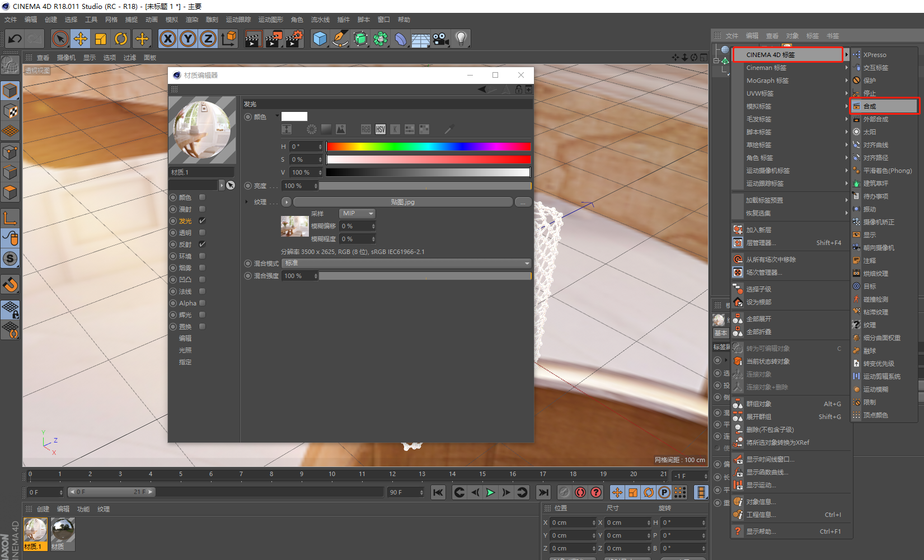Screen dimensions: 924x560
Task: Open the CINEMA 4D 标签 menu entry
Action: pyautogui.click(x=787, y=55)
